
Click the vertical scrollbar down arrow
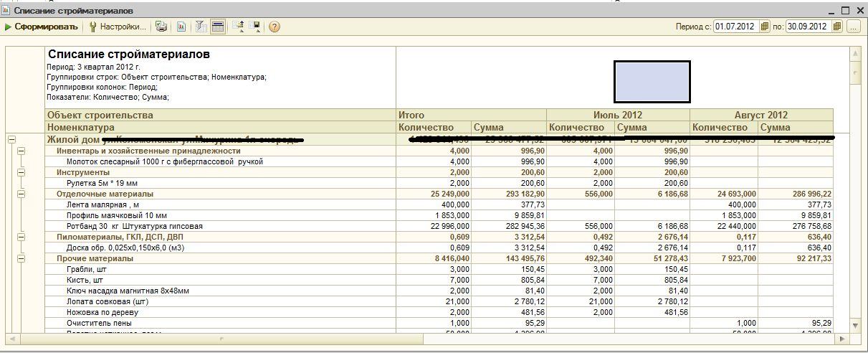click(855, 326)
